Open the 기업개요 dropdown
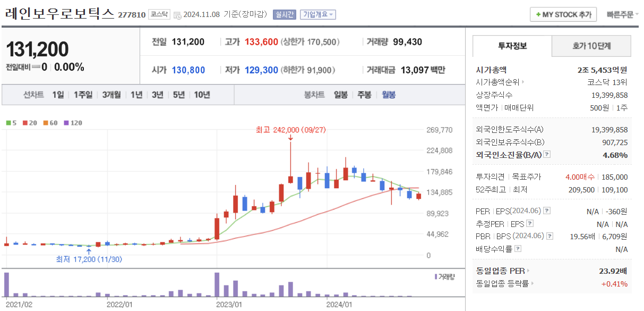The height and width of the screenshot is (311, 644). [318, 15]
